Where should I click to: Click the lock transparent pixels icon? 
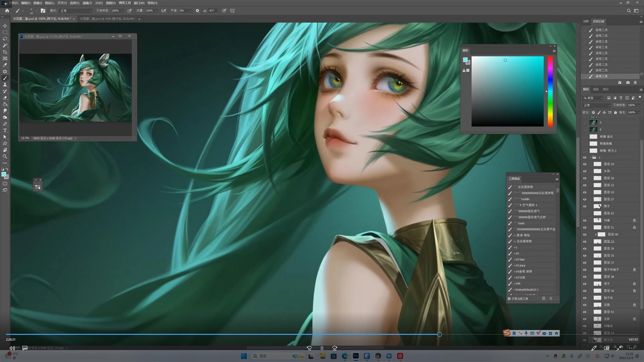[x=593, y=113]
